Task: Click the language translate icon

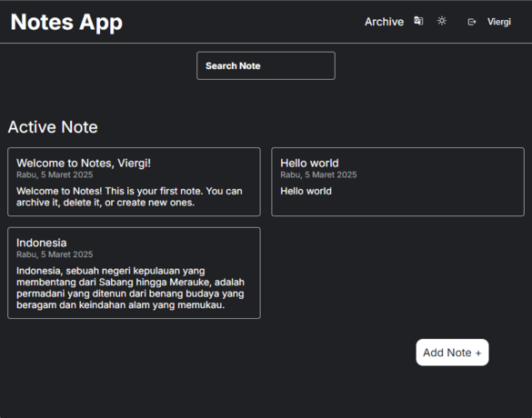Action: (418, 21)
